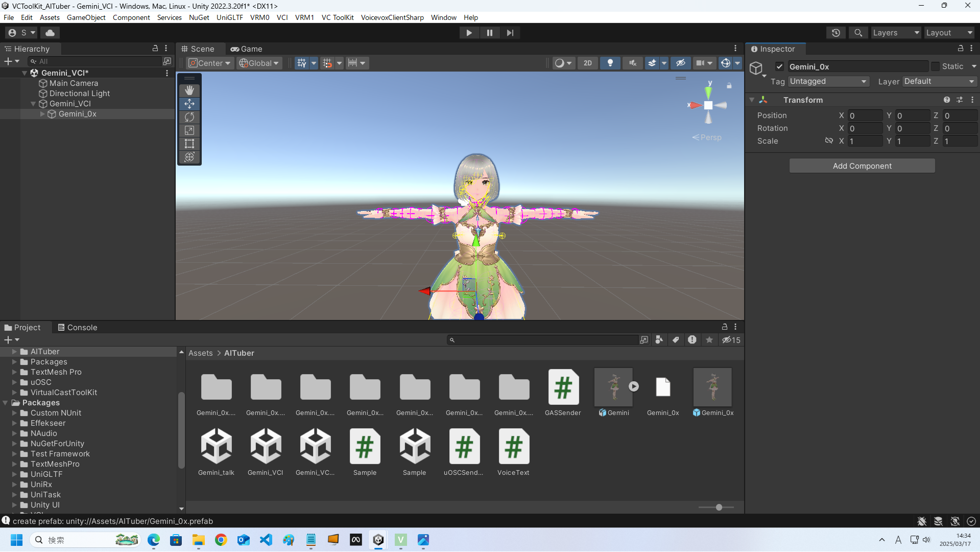Viewport: 980px width, 552px height.
Task: Open the Layers dropdown in toolbar
Action: tap(896, 33)
